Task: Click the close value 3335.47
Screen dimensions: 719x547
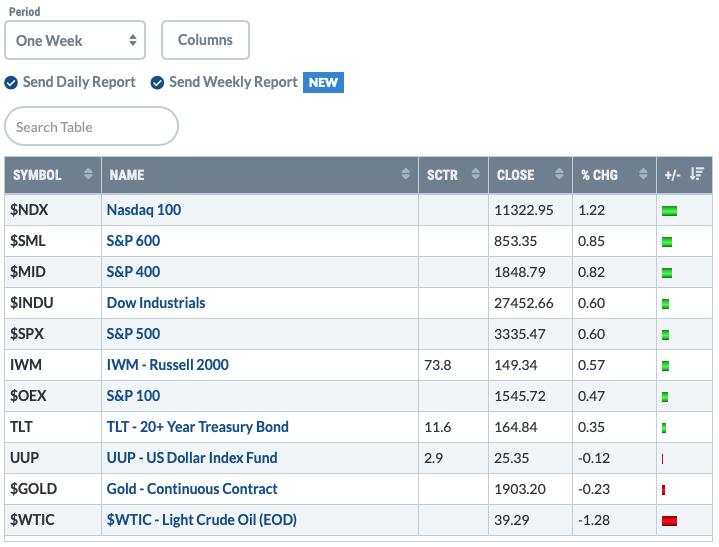Action: pyautogui.click(x=520, y=334)
